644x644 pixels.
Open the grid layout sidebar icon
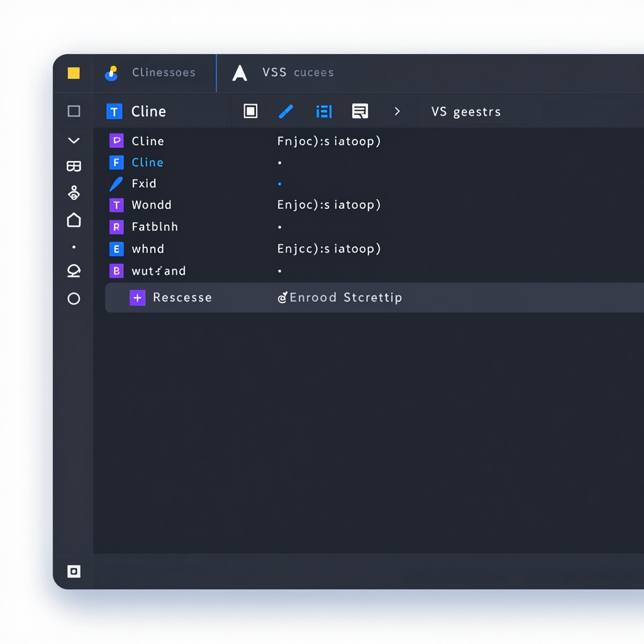click(x=74, y=166)
